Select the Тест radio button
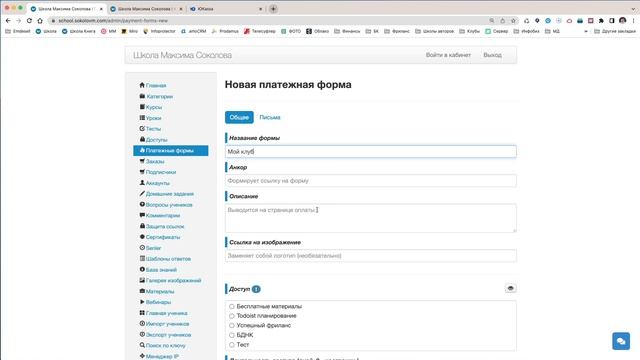 pyautogui.click(x=231, y=345)
